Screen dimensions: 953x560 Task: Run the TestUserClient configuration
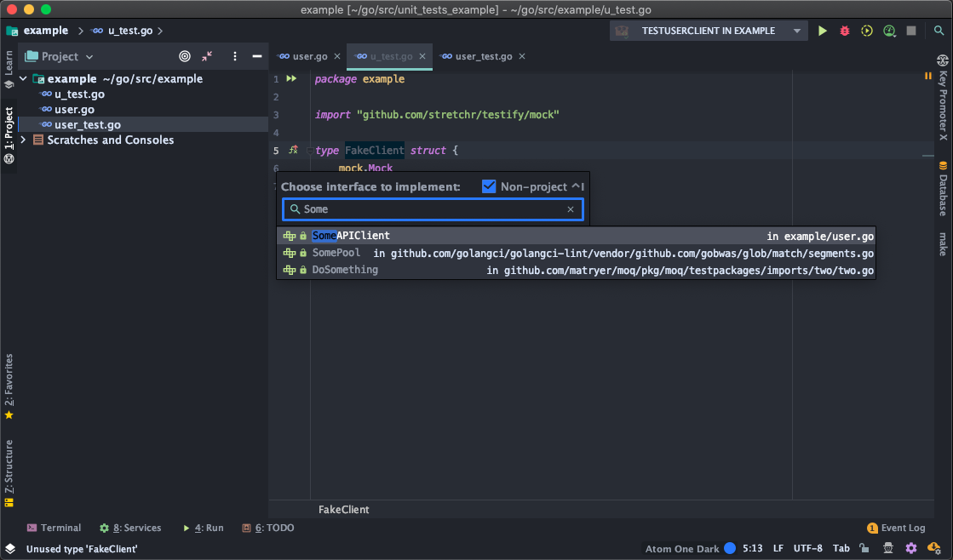[x=822, y=31]
